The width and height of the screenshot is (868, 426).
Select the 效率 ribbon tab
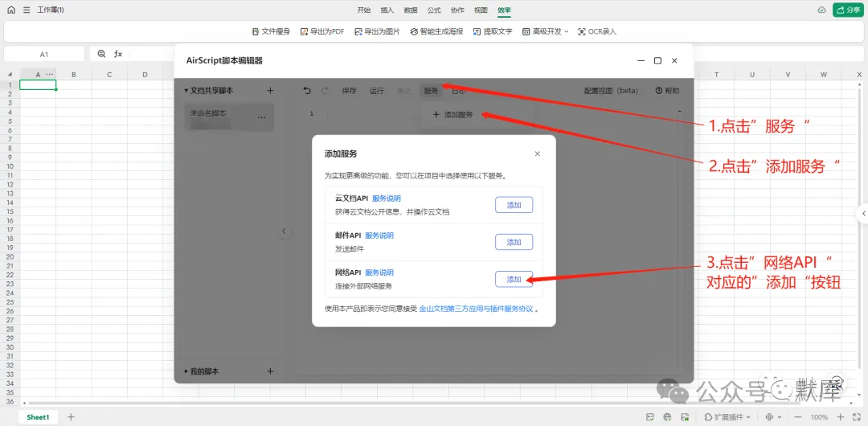click(x=504, y=10)
